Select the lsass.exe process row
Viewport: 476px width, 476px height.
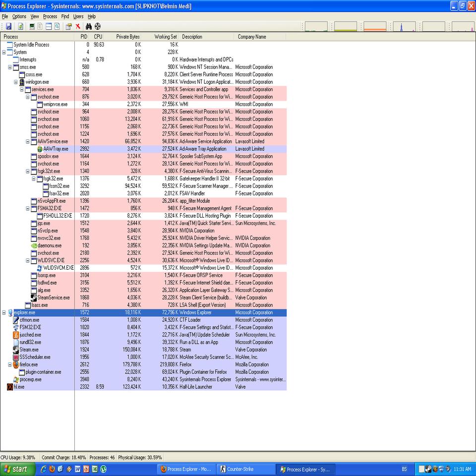143,305
